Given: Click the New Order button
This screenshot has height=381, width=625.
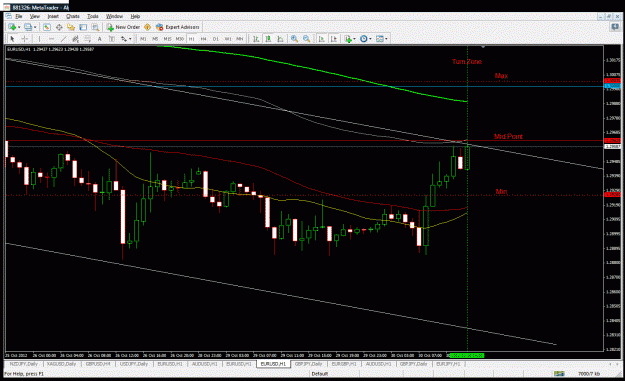Looking at the screenshot, I should tap(123, 27).
